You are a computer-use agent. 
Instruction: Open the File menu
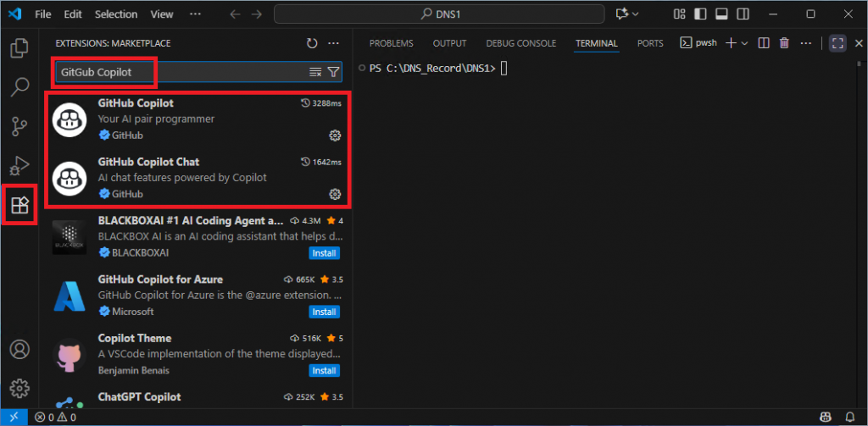42,14
